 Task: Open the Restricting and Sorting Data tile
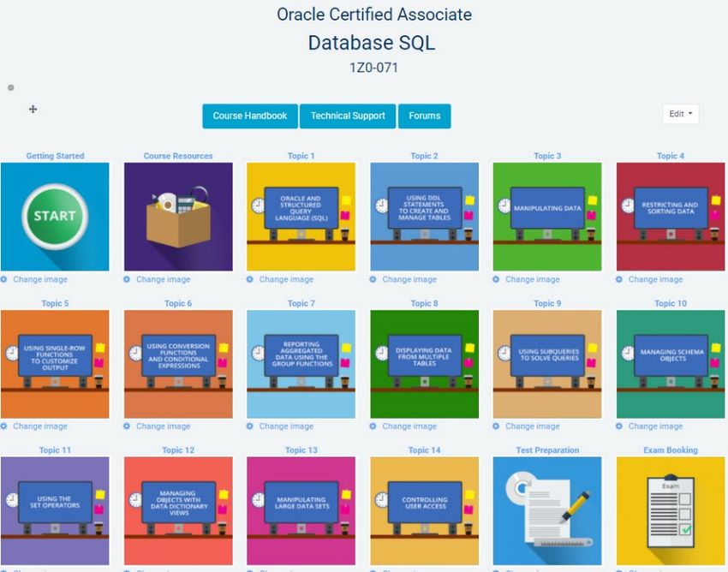click(671, 217)
